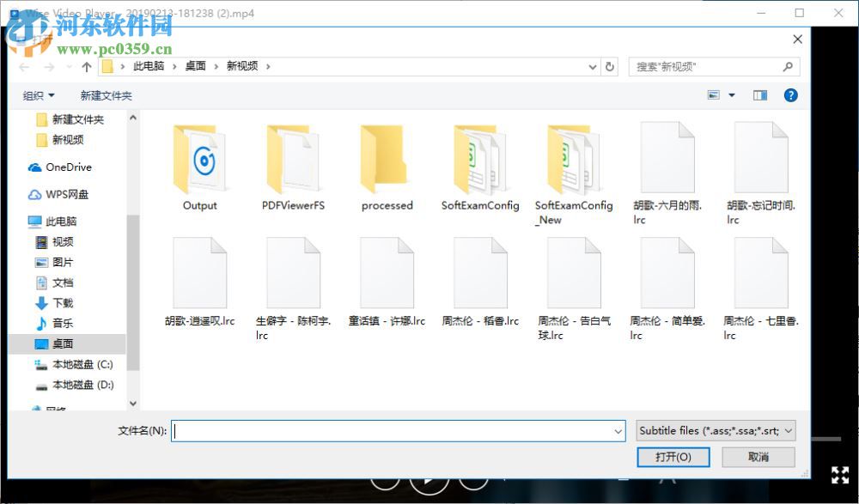Click the fullscreen icon of the video player
This screenshot has height=504, width=859.
pos(840,475)
